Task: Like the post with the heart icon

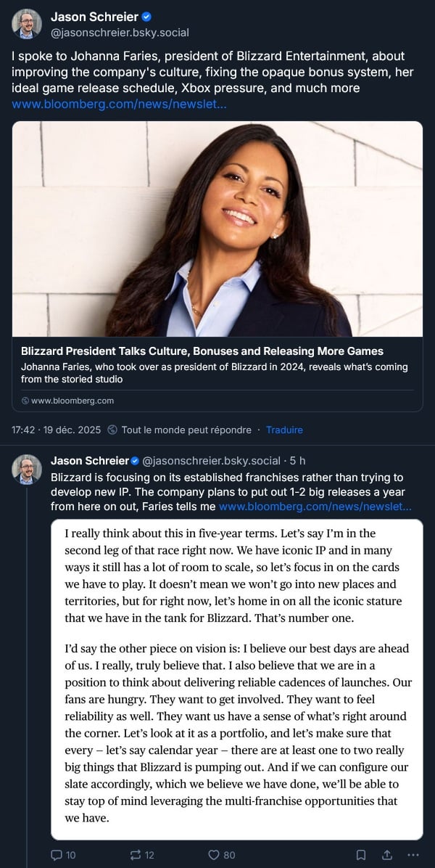Action: click(x=214, y=855)
